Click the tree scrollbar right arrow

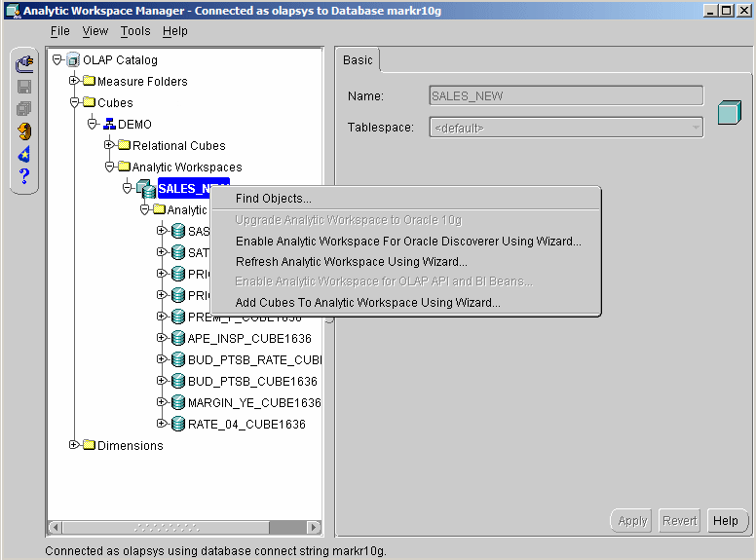pos(314,527)
